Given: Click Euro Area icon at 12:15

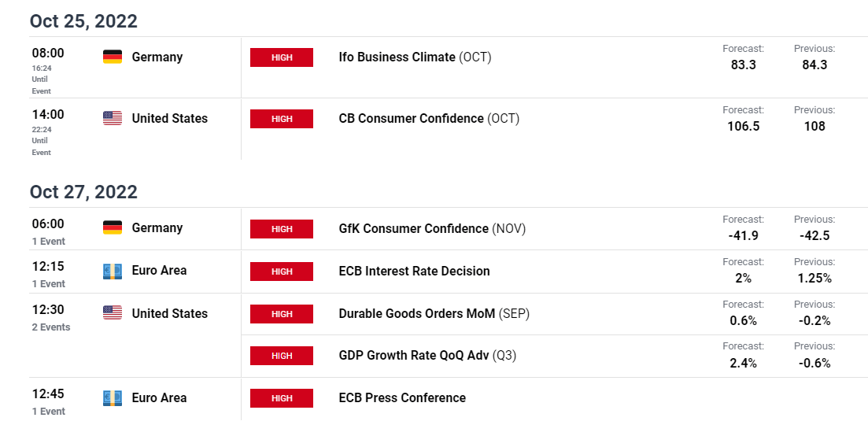Looking at the screenshot, I should [113, 271].
